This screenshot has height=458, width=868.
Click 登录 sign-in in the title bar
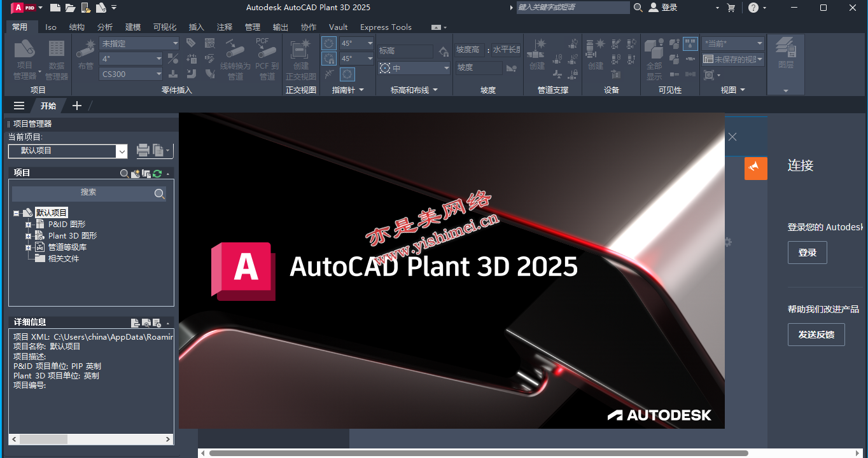662,8
